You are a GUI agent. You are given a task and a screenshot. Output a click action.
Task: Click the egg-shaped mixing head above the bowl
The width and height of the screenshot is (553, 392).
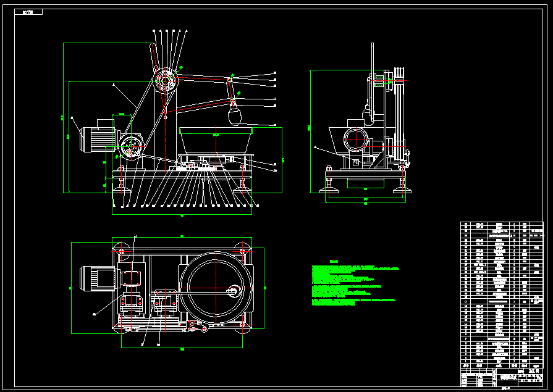pos(235,116)
